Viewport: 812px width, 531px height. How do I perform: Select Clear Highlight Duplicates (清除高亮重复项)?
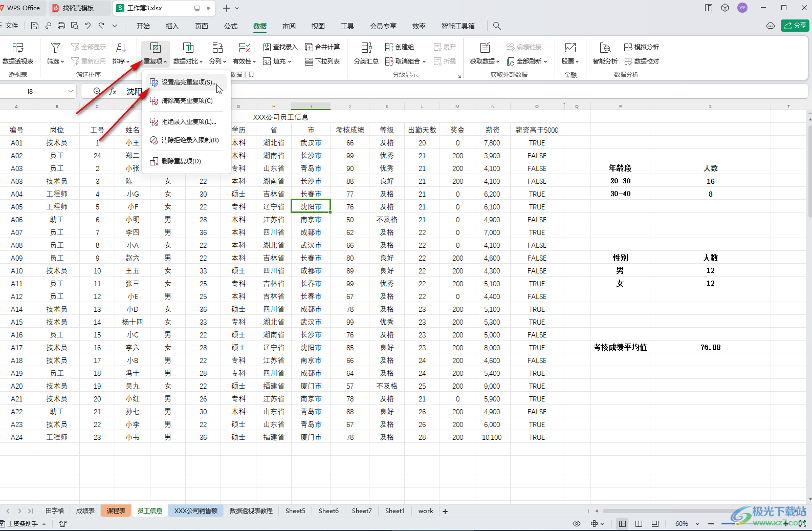pos(186,101)
